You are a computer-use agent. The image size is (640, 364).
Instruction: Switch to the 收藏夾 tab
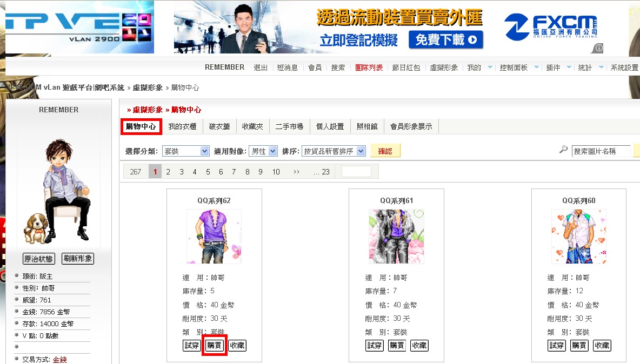[x=252, y=126]
